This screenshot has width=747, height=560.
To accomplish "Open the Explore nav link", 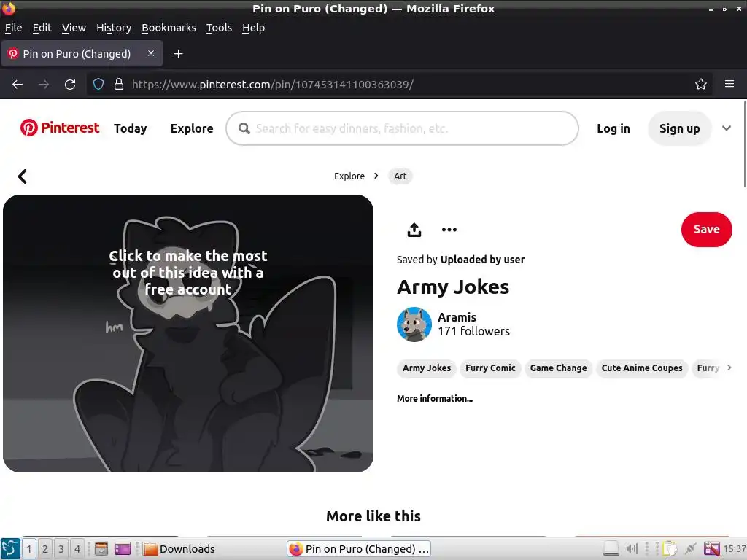I will pyautogui.click(x=192, y=128).
